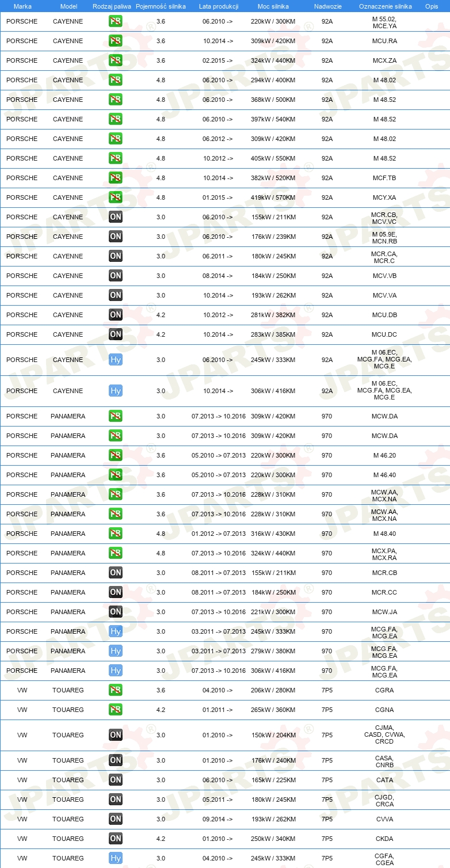Select the Hy hybrid icon in the Cayenne 306kW row
This screenshot has height=868, width=450.
116,391
